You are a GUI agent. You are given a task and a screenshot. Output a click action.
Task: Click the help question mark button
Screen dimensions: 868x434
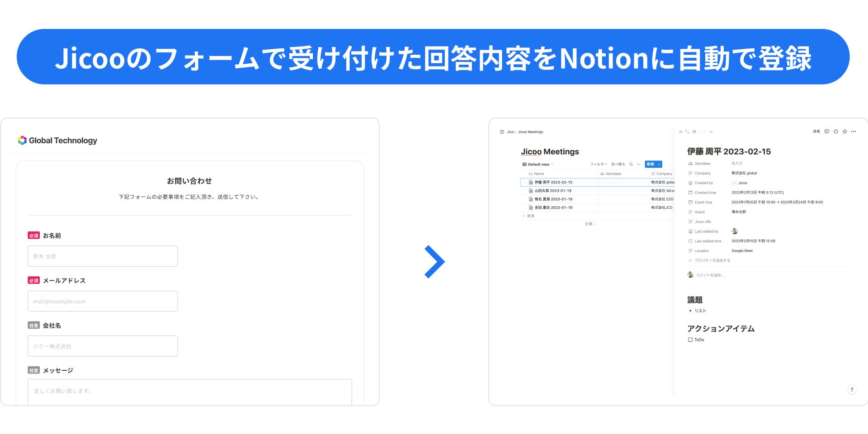[x=852, y=390]
